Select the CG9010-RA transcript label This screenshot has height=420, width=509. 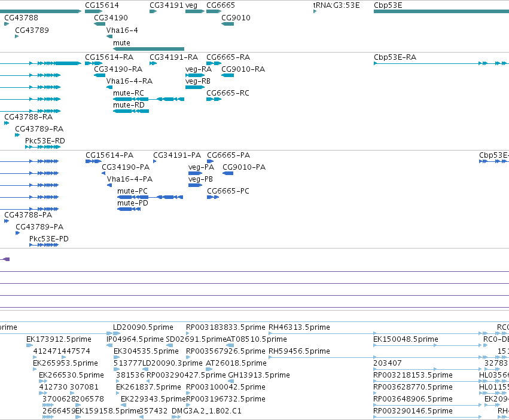coord(243,69)
